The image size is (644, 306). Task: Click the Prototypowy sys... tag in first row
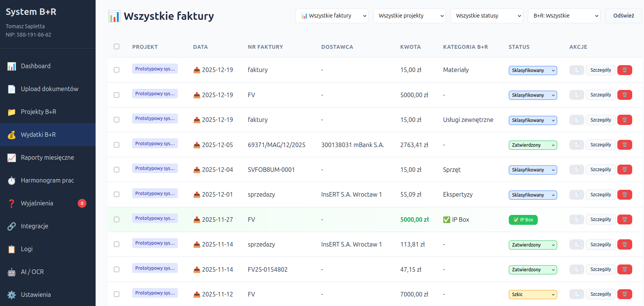(155, 69)
